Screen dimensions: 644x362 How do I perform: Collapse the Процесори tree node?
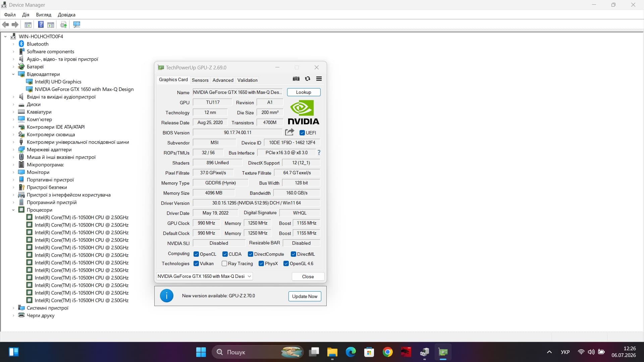pos(13,210)
